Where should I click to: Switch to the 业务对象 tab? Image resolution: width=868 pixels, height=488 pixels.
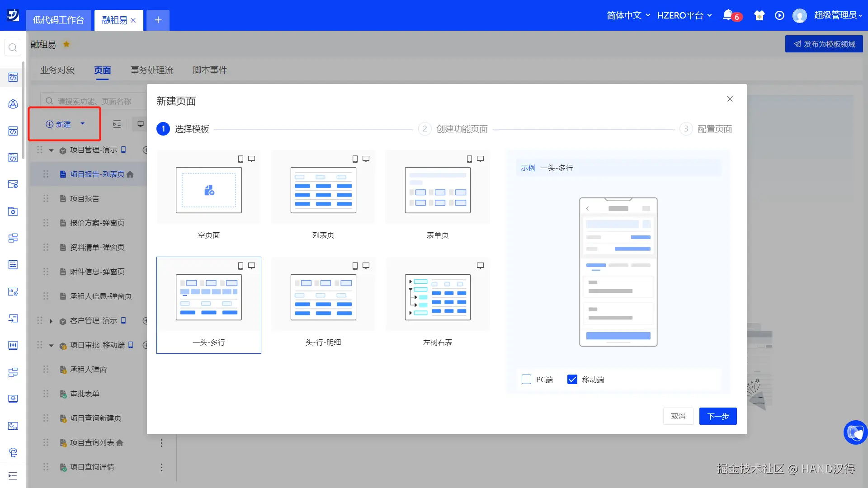coord(57,70)
